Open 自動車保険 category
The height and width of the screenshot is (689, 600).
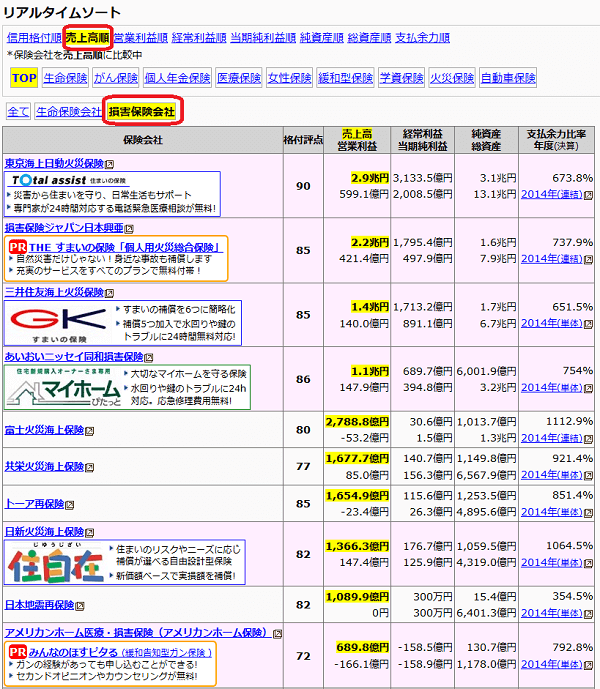[508, 78]
